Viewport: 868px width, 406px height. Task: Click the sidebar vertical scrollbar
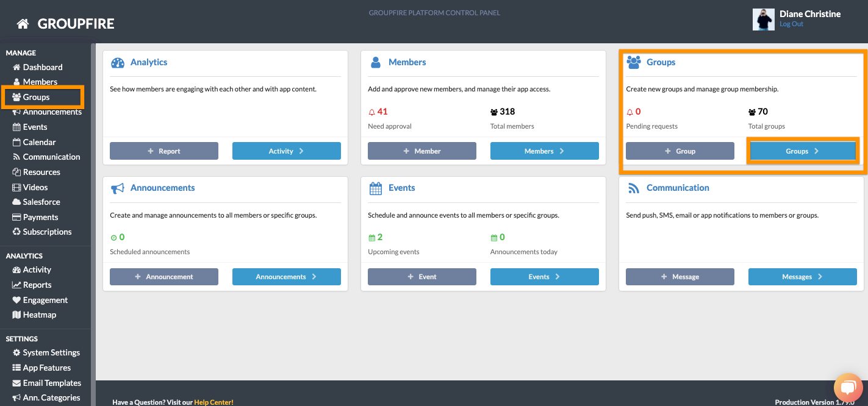pos(93,224)
